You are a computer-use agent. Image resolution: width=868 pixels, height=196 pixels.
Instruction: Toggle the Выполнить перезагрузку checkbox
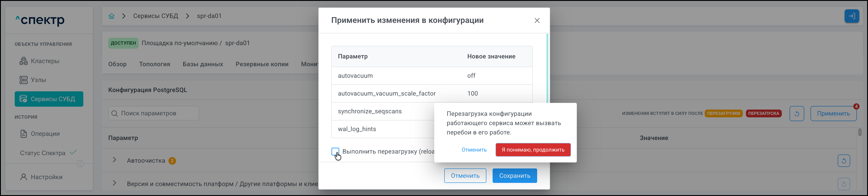tap(335, 152)
